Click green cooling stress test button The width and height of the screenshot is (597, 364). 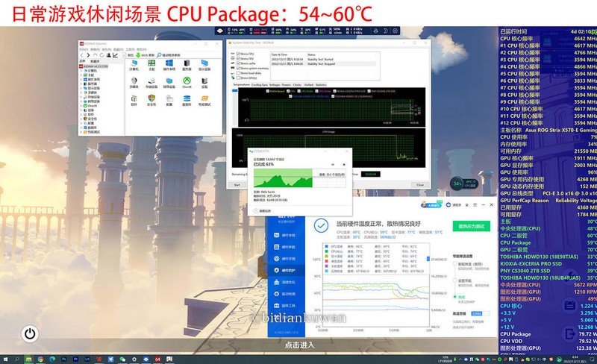(x=472, y=226)
